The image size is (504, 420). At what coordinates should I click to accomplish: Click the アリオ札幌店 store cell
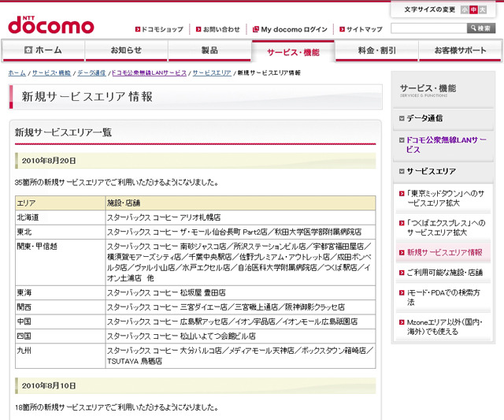240,217
